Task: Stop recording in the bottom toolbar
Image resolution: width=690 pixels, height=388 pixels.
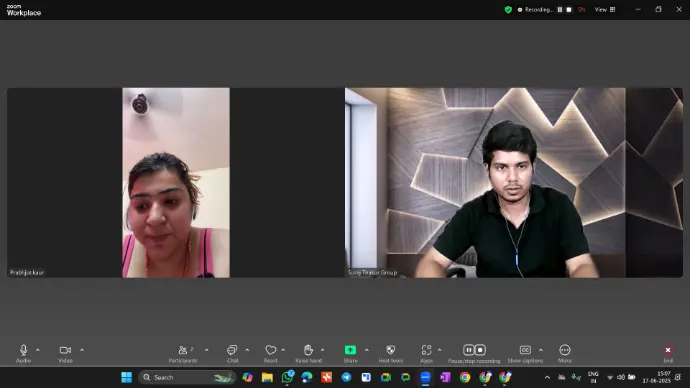Action: click(480, 350)
